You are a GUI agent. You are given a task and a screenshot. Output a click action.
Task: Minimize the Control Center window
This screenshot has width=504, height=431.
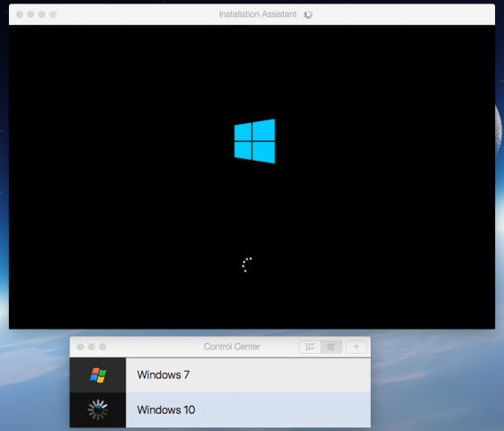click(92, 347)
